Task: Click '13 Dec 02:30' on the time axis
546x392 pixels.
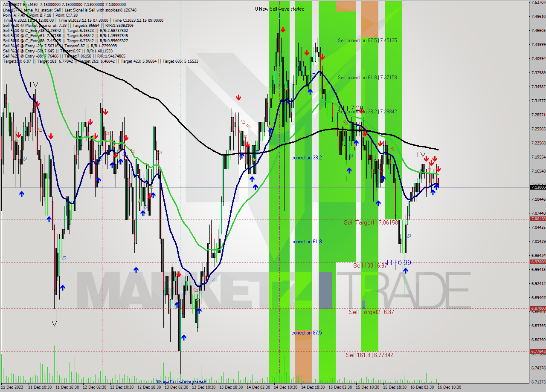Action: (177, 387)
